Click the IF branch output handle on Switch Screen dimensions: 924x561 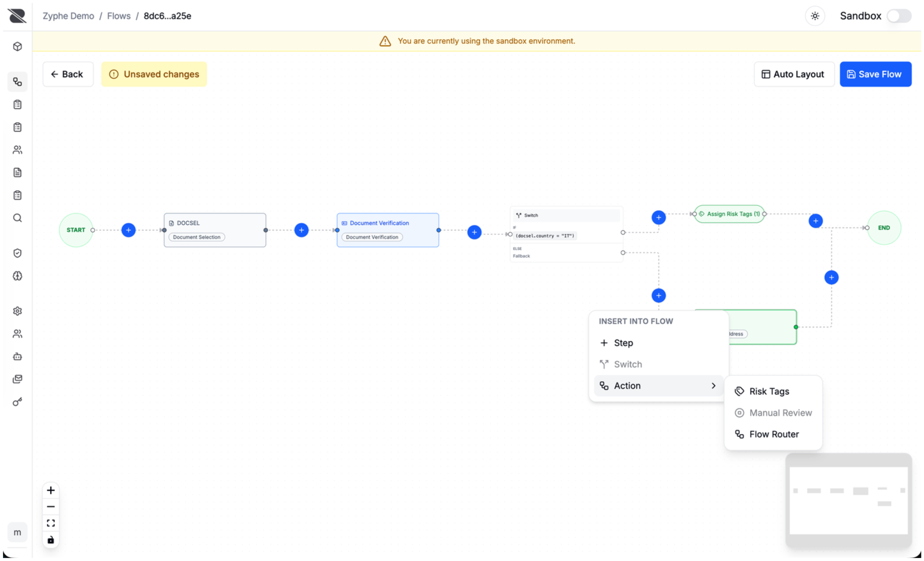click(x=623, y=233)
